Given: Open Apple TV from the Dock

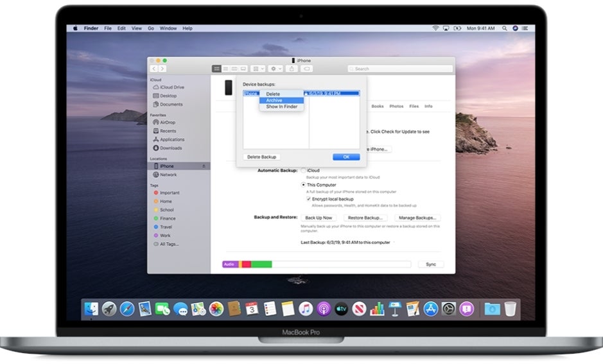Looking at the screenshot, I should (341, 309).
